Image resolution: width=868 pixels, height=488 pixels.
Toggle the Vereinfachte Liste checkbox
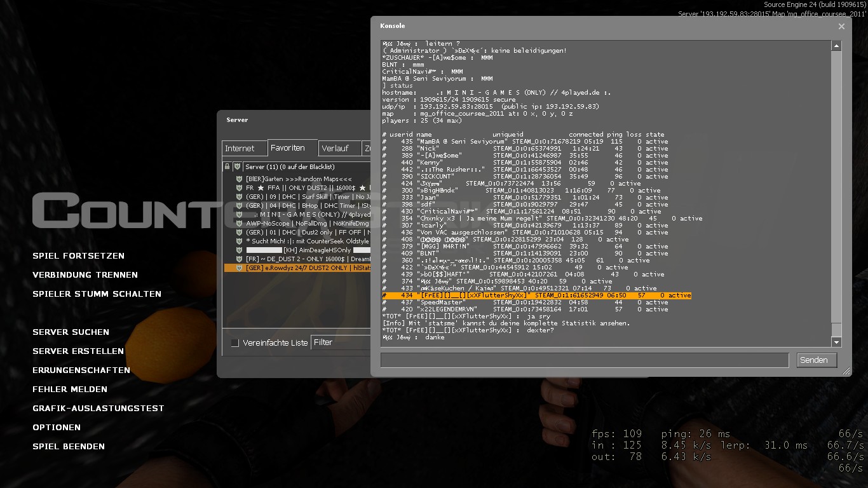[235, 342]
